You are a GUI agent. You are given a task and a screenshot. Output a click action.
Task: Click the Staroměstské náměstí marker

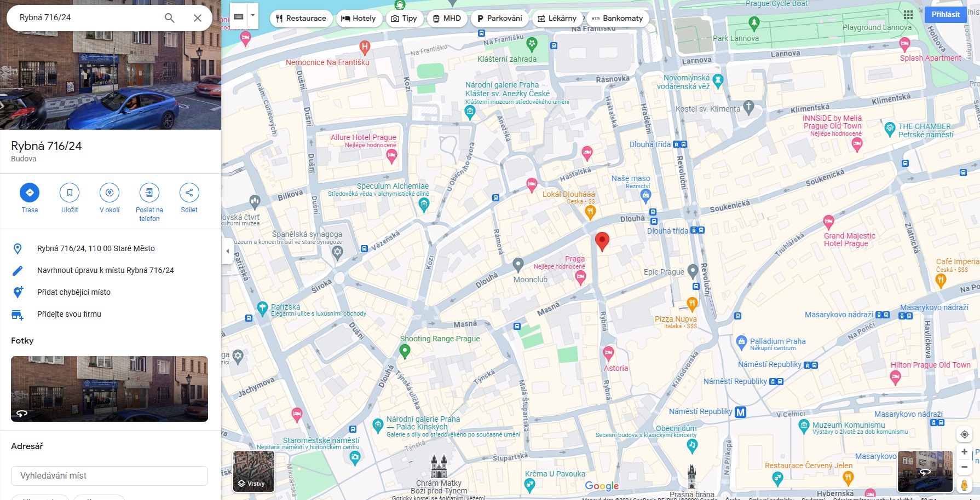point(355,458)
